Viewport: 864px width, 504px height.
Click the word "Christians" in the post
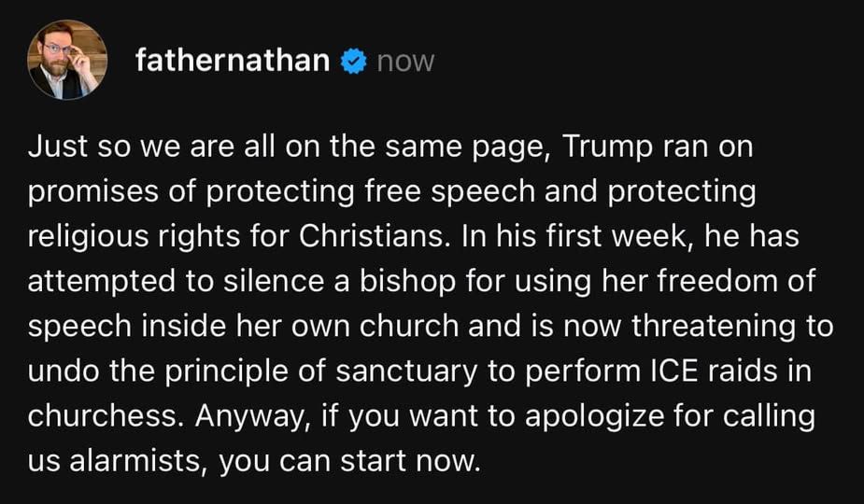coord(372,236)
